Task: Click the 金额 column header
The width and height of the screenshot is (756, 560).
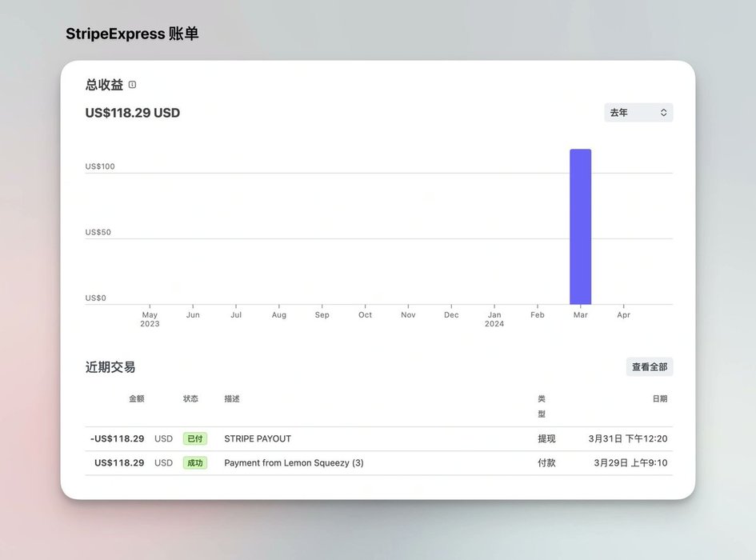Action: (x=136, y=398)
